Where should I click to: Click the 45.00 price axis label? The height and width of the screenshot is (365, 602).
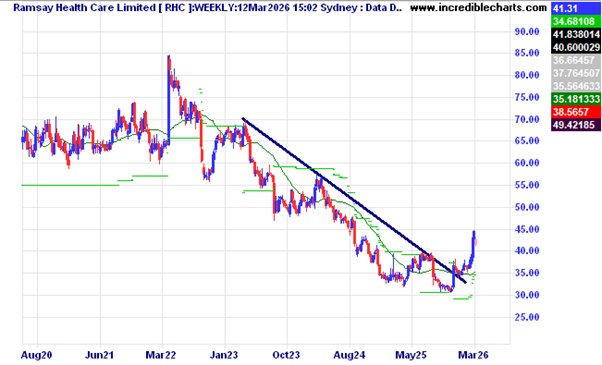(x=527, y=229)
